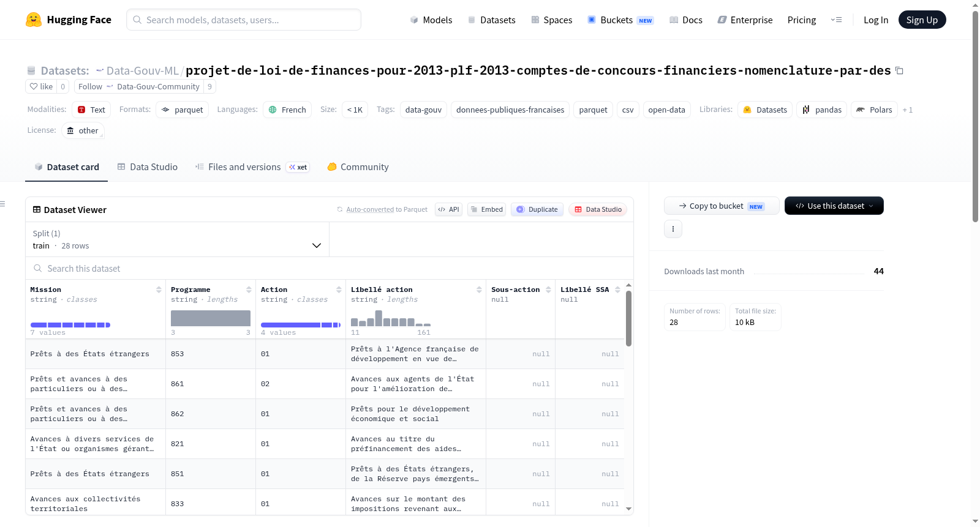Focus the Search this dataset field

330,268
